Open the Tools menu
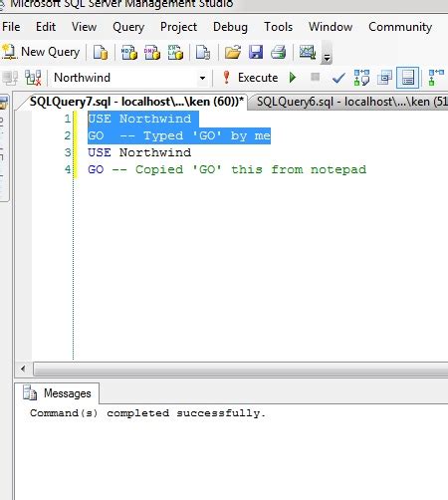Screen dimensions: 448x500 coord(279,27)
